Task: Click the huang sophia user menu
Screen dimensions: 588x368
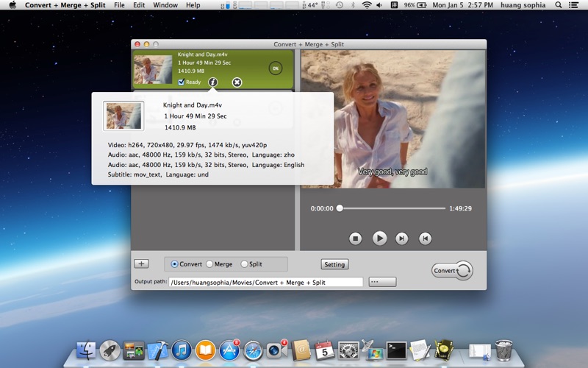Action: [523, 5]
